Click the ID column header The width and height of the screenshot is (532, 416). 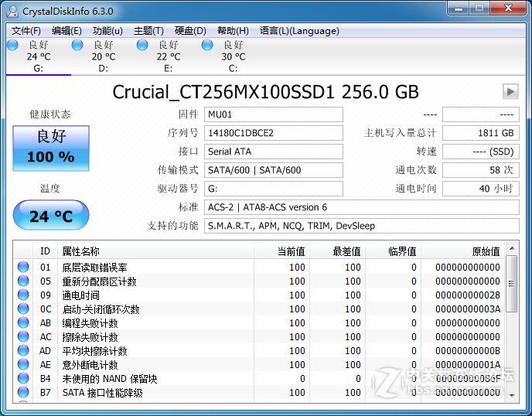[45, 251]
